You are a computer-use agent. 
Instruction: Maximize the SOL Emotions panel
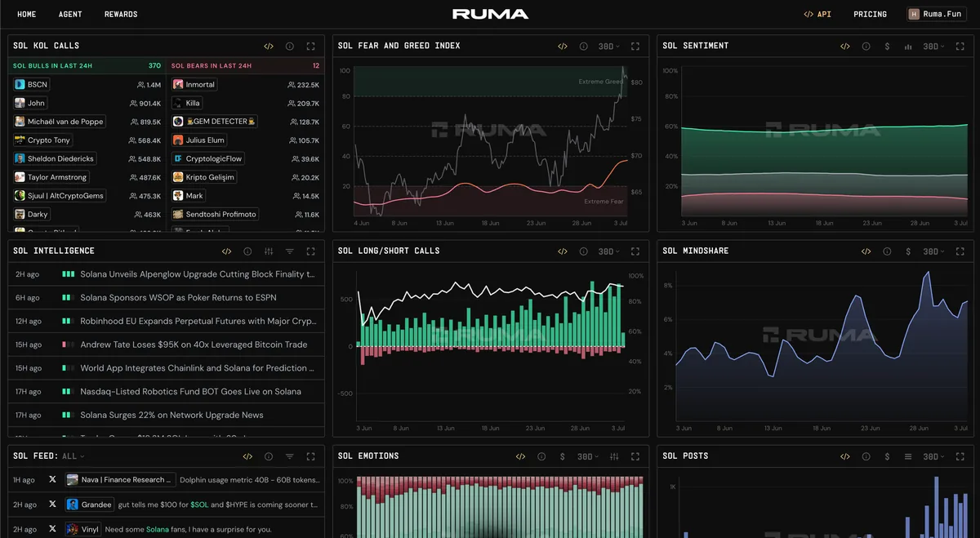tap(635, 456)
